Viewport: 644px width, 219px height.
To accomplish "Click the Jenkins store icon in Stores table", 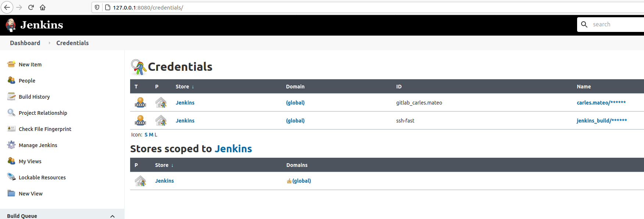I will [140, 181].
